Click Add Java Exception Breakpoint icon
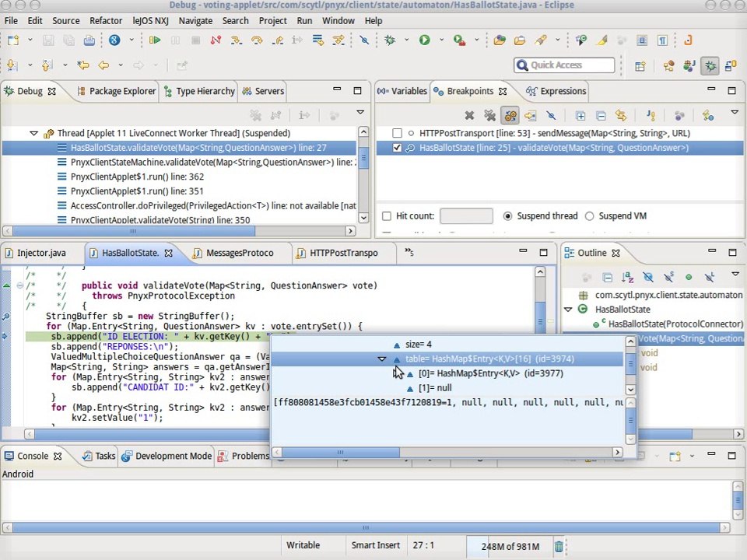The image size is (747, 560). click(651, 115)
